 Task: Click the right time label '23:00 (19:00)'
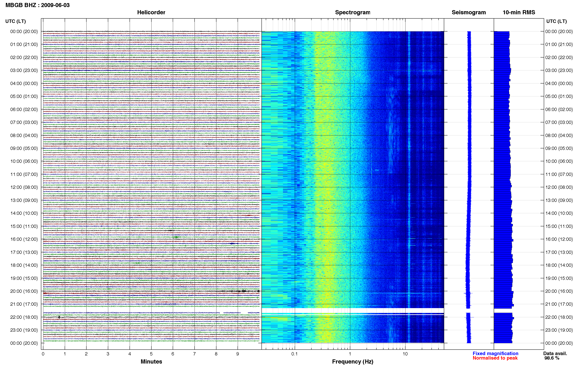(559, 330)
